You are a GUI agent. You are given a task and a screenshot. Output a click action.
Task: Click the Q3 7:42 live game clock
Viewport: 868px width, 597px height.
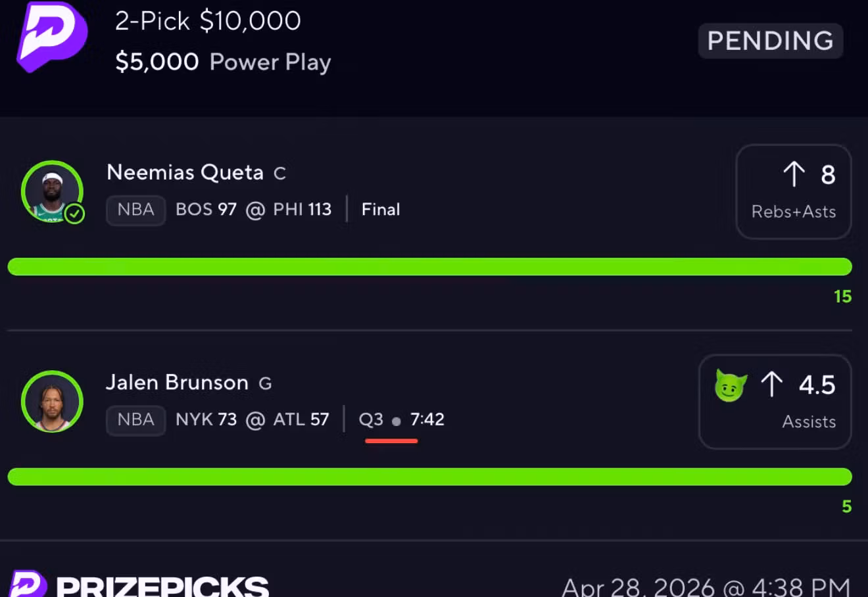coord(402,419)
